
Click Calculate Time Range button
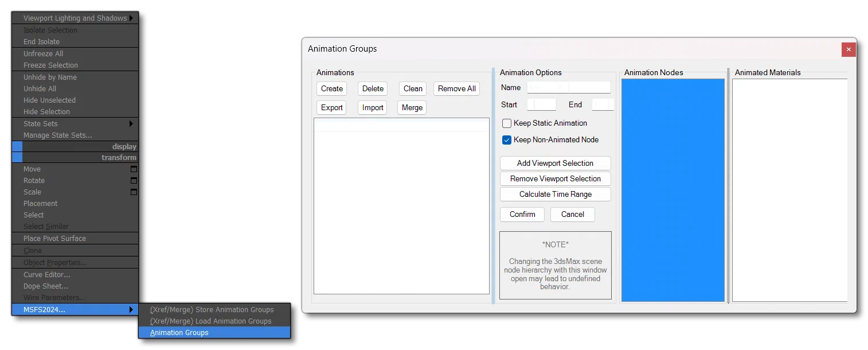(555, 195)
